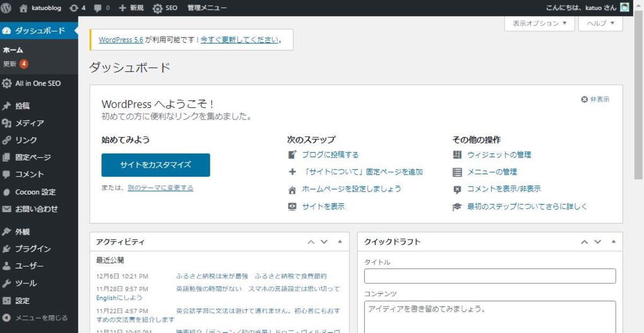
Task: Click the ダッシュボード gauge icon in the sidebar
Action: (x=7, y=31)
